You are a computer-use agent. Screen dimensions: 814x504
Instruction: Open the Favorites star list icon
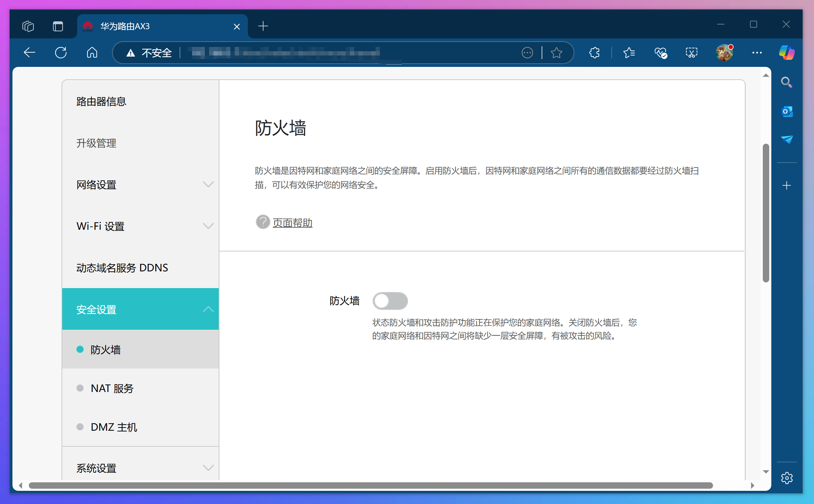pos(629,52)
